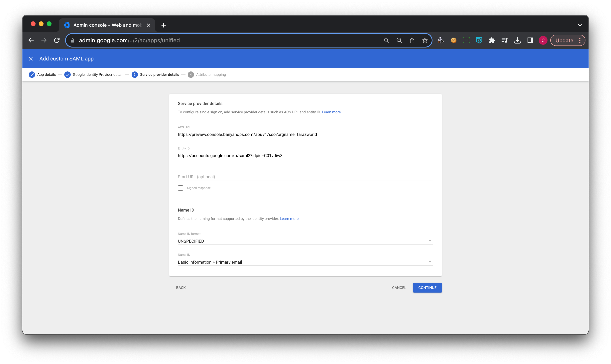The width and height of the screenshot is (611, 364).
Task: Click the browser back arrow
Action: [x=31, y=40]
